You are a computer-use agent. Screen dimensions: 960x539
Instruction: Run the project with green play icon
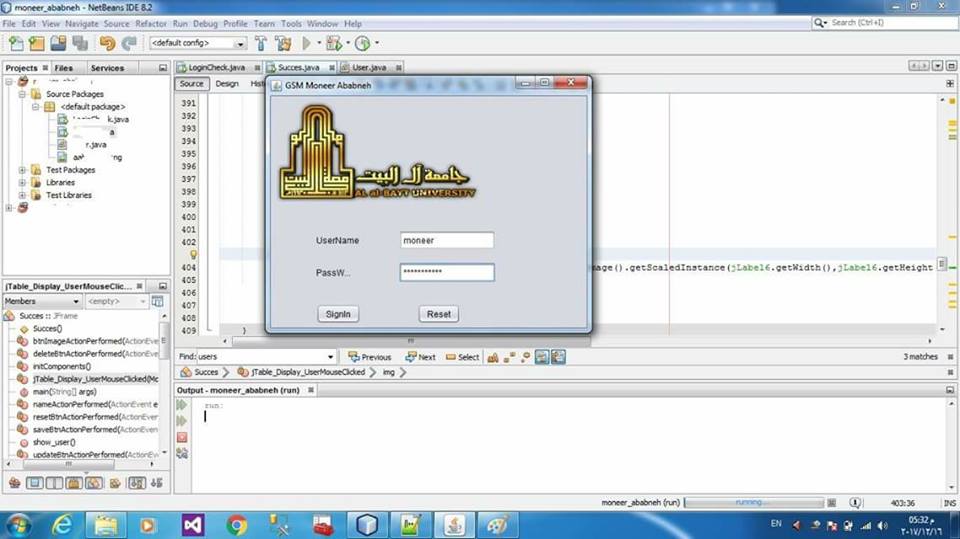point(307,43)
